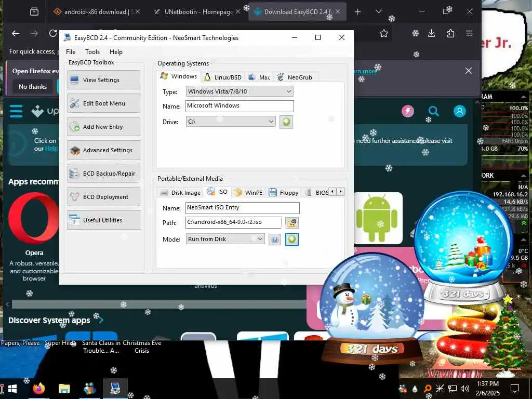Open the Help menu in EasyBCD
532x399 pixels.
(x=116, y=51)
